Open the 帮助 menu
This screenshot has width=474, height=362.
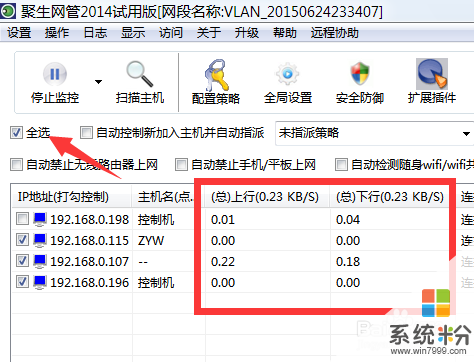(285, 33)
